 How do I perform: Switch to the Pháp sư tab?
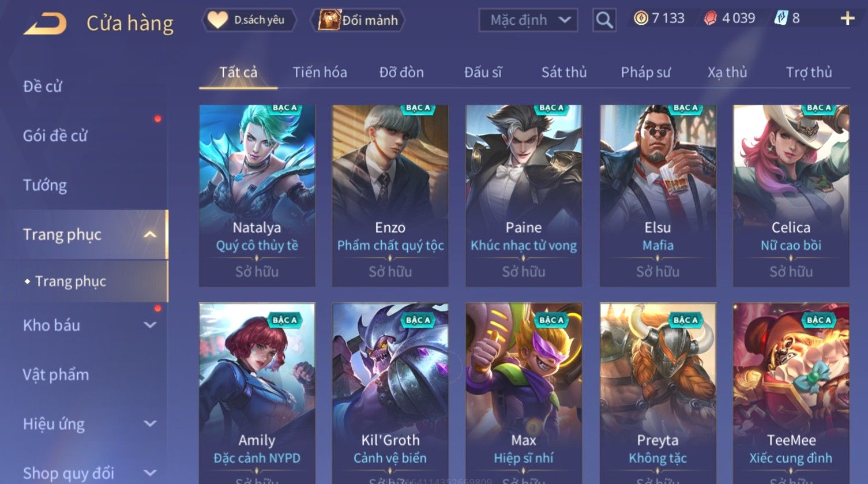pyautogui.click(x=645, y=72)
